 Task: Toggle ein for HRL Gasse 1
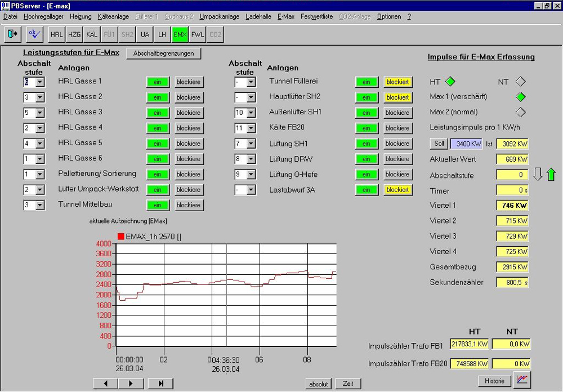[x=157, y=82]
